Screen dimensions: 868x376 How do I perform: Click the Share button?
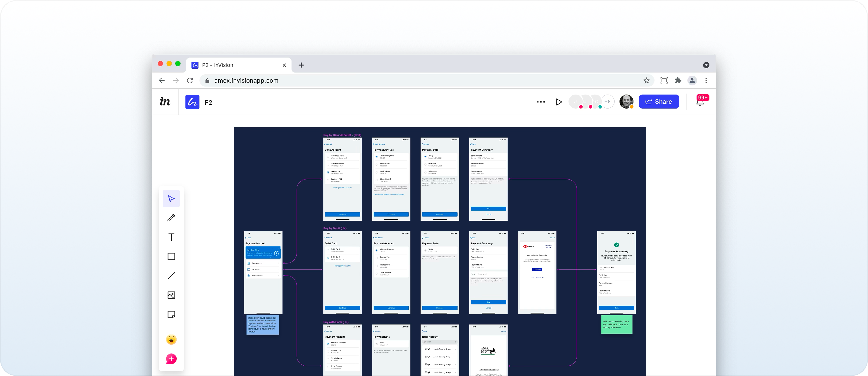pyautogui.click(x=659, y=102)
